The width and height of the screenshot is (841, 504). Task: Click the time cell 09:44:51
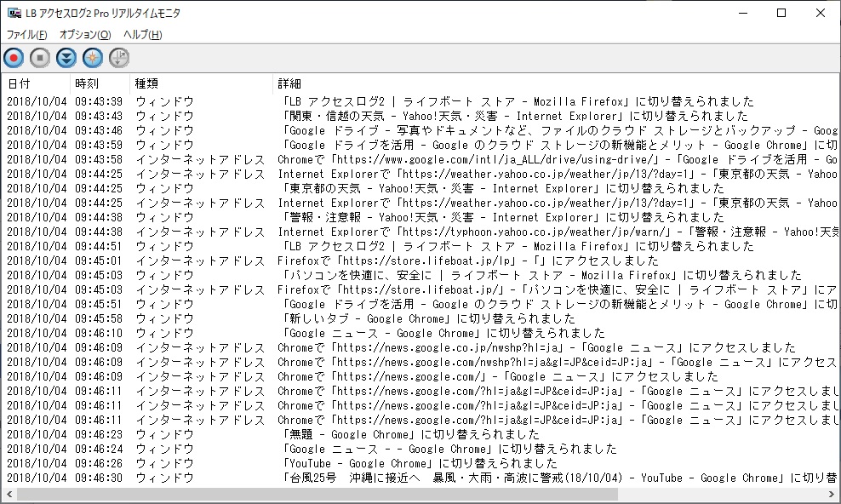coord(99,246)
